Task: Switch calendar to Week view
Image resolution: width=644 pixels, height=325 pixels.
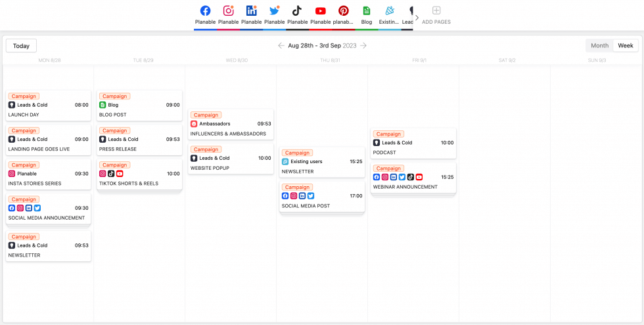Action: pos(625,45)
